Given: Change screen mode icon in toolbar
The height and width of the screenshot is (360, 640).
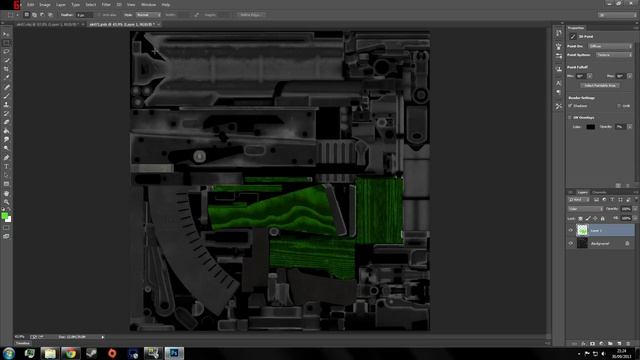Looking at the screenshot, I should 6,236.
